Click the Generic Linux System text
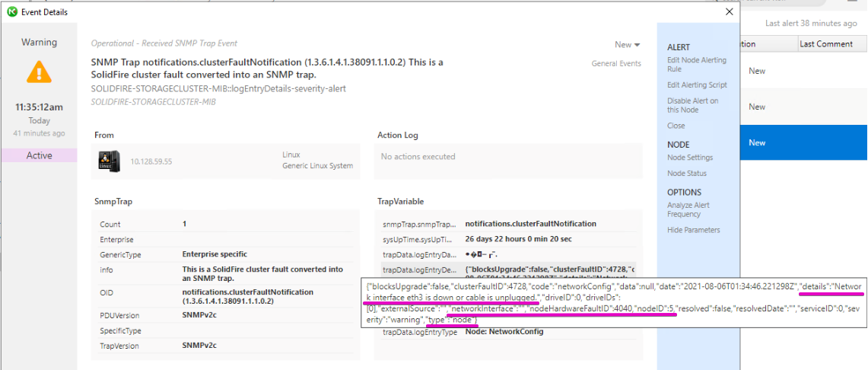Screen dimensions: 868x370 317,166
